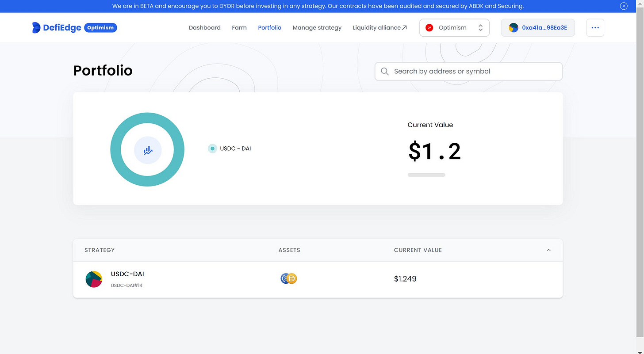Select the Portfolio nav item

click(269, 27)
